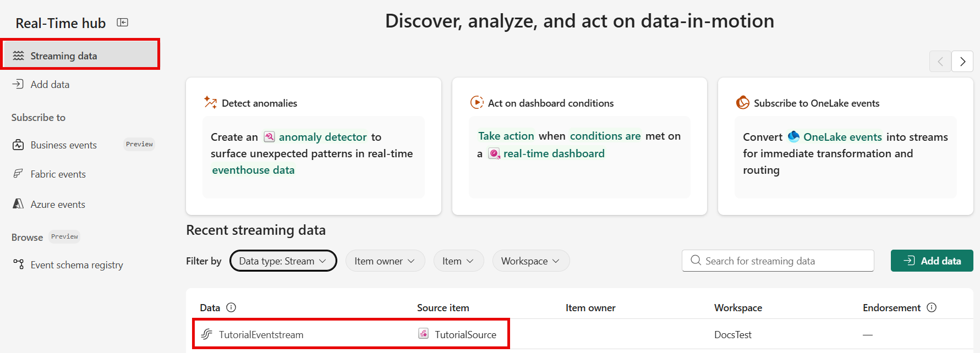Click the green Add data button
Viewport: 980px width, 353px height.
(932, 261)
